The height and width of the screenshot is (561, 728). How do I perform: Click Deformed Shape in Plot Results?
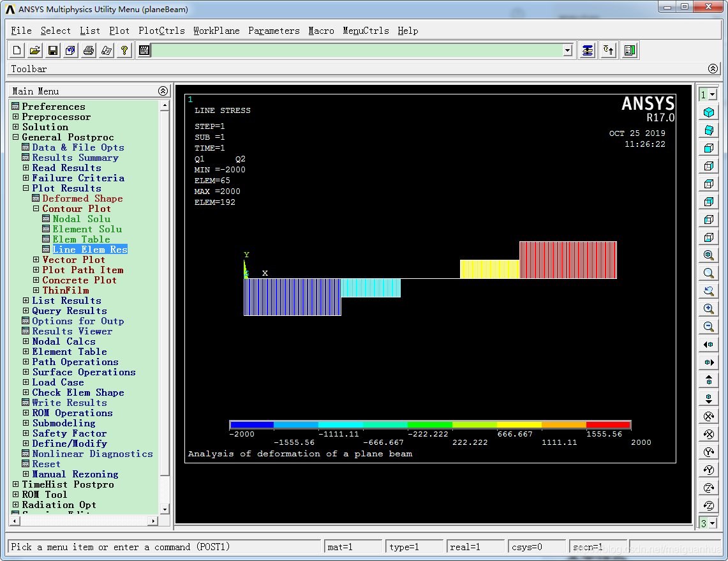click(82, 198)
